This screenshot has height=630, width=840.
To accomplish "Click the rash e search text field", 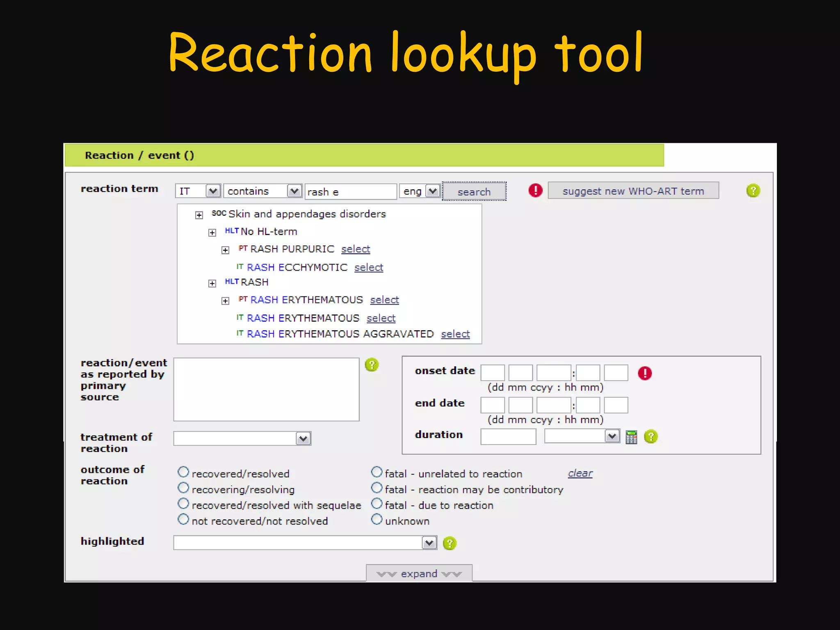I will [351, 192].
